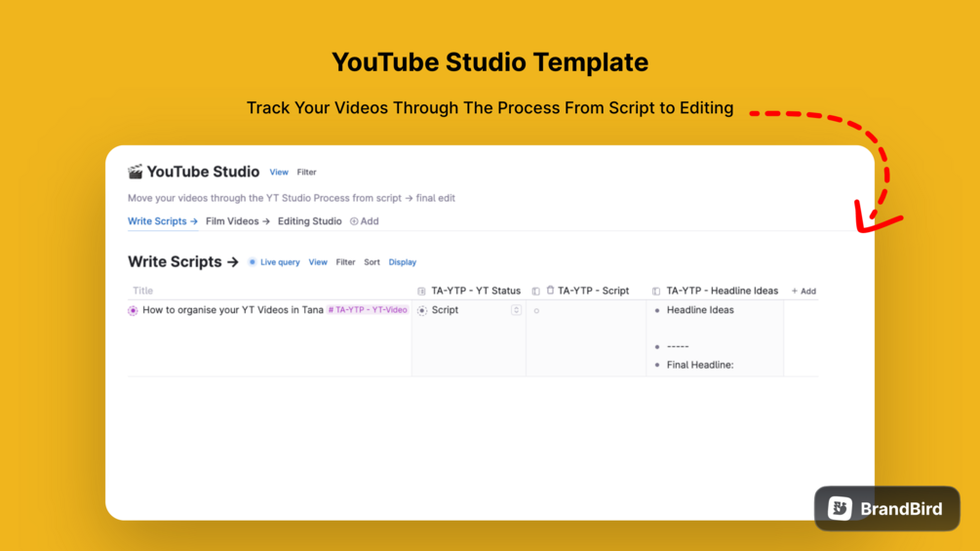This screenshot has height=551, width=980.
Task: Select the row titled How to organise your YT Videos in Tana
Action: [x=232, y=310]
